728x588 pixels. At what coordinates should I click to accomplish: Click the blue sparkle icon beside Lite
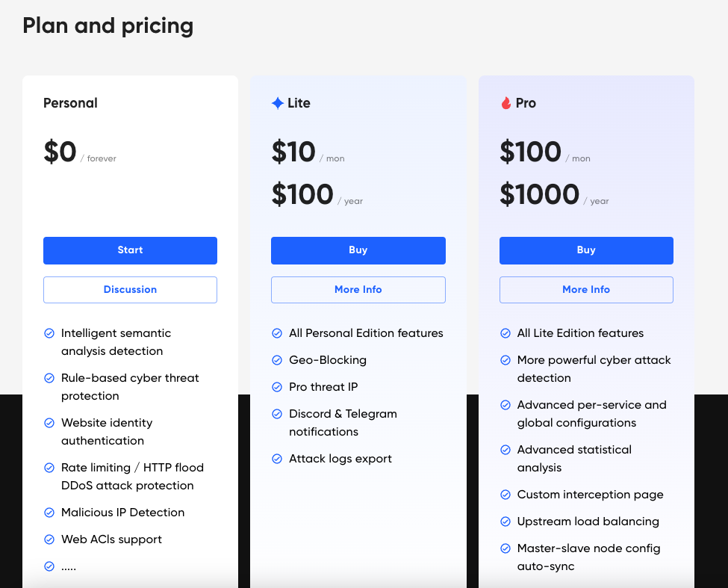point(278,103)
